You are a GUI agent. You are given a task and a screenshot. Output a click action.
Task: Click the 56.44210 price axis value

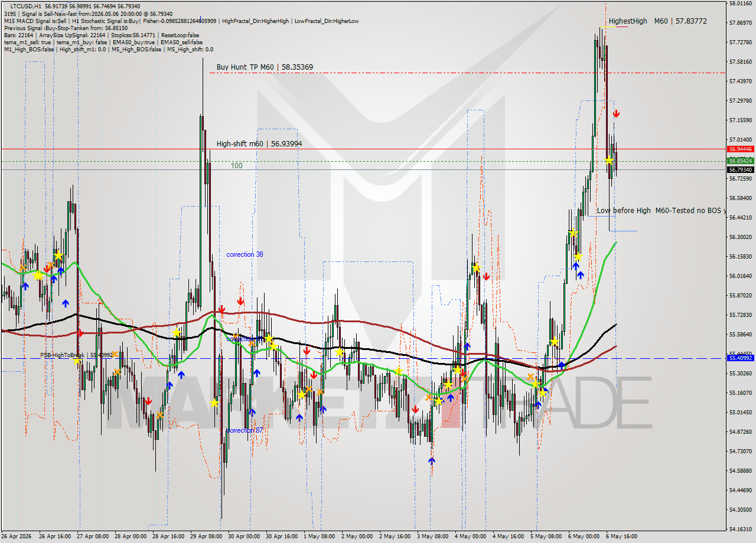740,217
